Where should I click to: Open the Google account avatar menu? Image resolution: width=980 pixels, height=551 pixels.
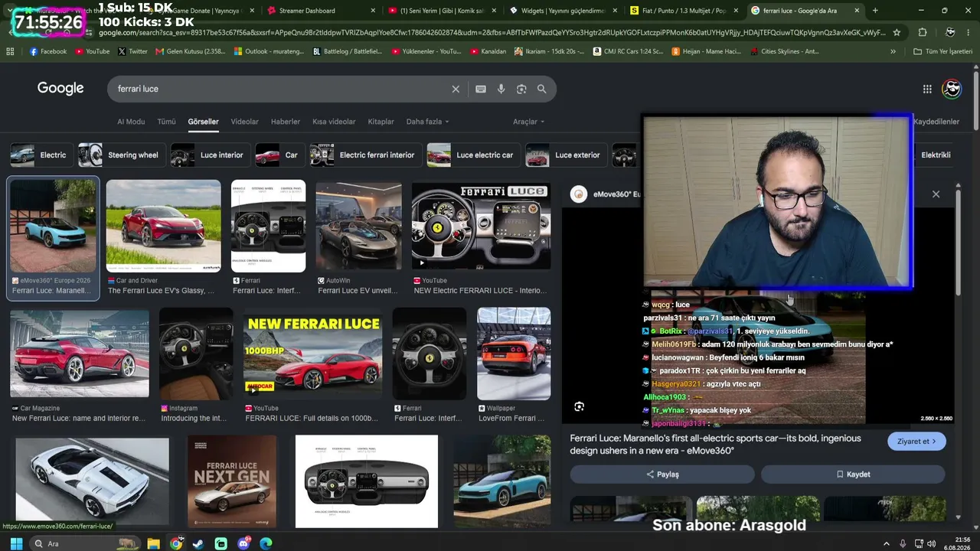pyautogui.click(x=952, y=89)
